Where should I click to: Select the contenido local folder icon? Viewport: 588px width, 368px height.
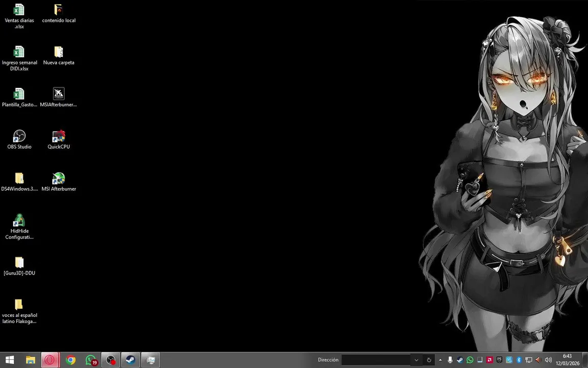59,13
